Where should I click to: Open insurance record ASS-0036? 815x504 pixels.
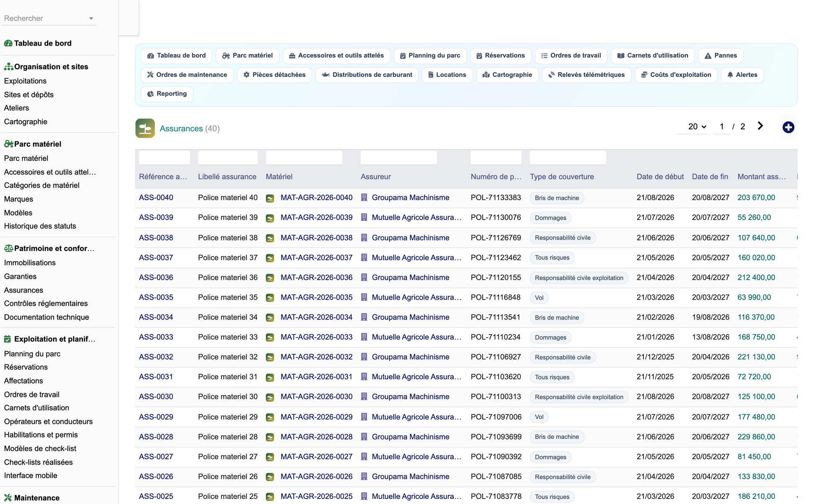coord(156,278)
